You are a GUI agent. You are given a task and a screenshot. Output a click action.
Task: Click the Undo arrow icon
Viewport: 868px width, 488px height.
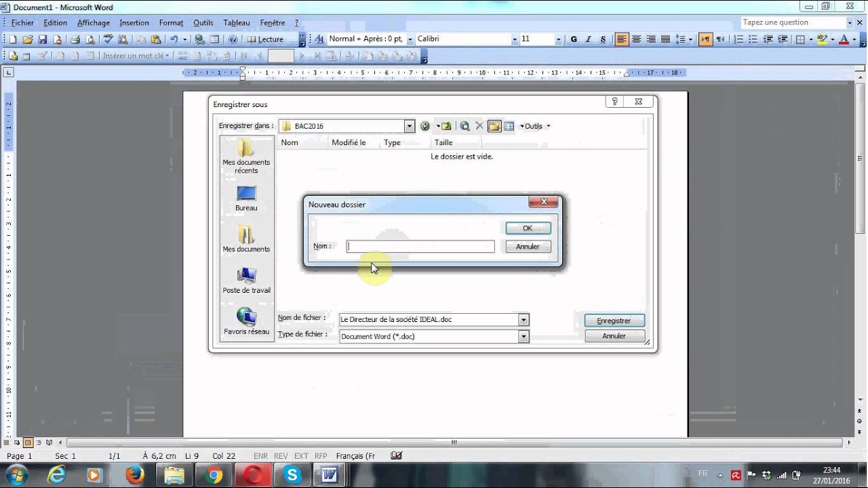pyautogui.click(x=174, y=39)
